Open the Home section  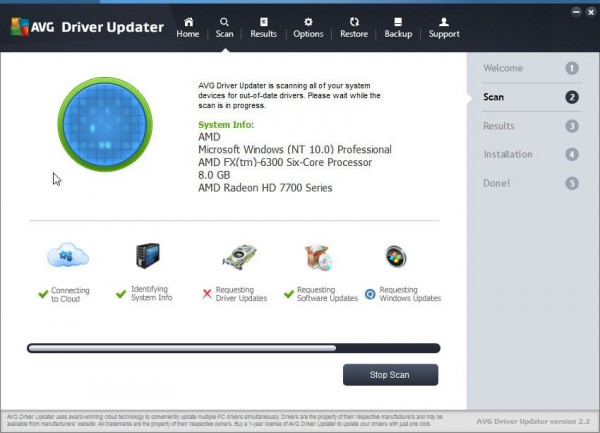tap(188, 28)
